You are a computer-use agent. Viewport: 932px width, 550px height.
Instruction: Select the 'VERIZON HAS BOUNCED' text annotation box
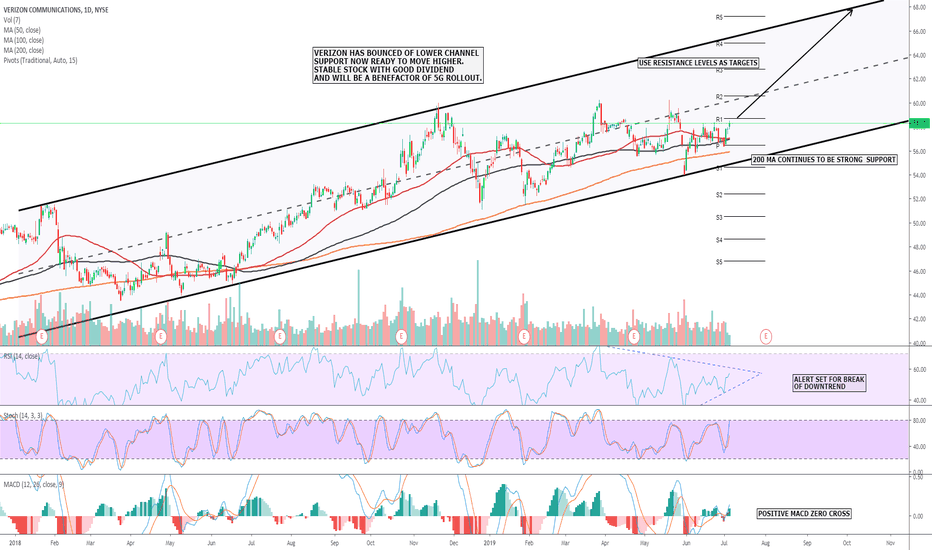click(x=398, y=65)
